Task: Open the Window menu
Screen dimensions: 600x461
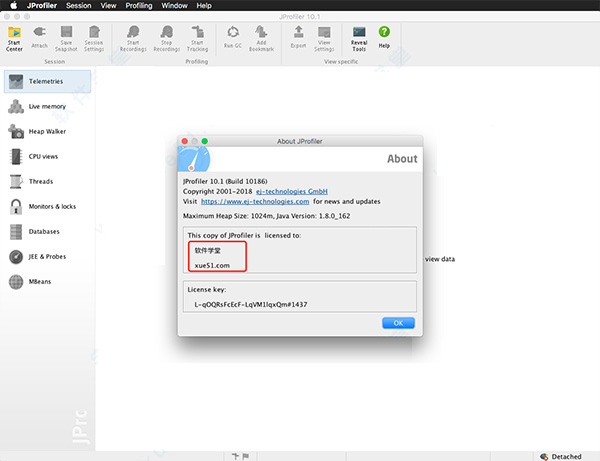Action: point(174,5)
